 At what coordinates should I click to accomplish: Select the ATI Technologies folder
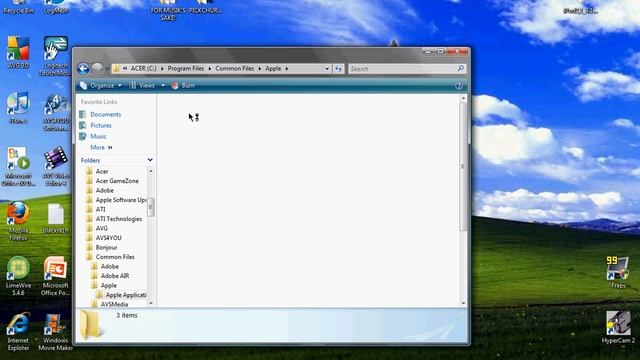(119, 219)
